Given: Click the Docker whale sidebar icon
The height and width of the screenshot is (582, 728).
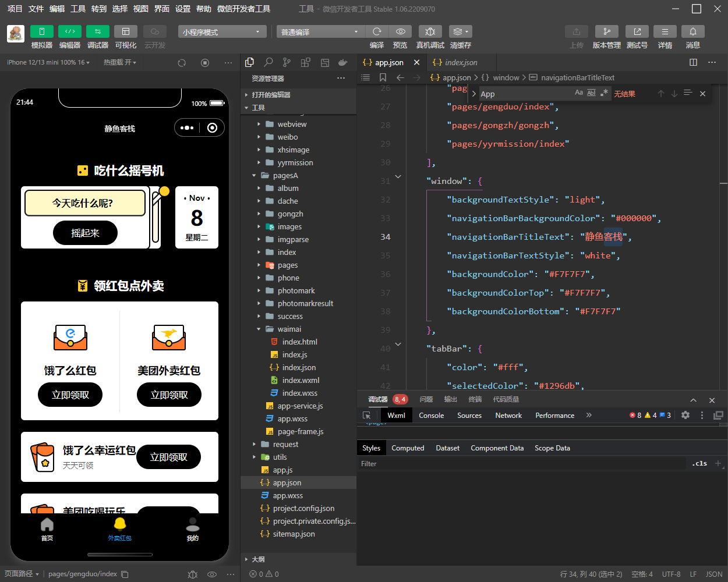Looking at the screenshot, I should tap(343, 62).
